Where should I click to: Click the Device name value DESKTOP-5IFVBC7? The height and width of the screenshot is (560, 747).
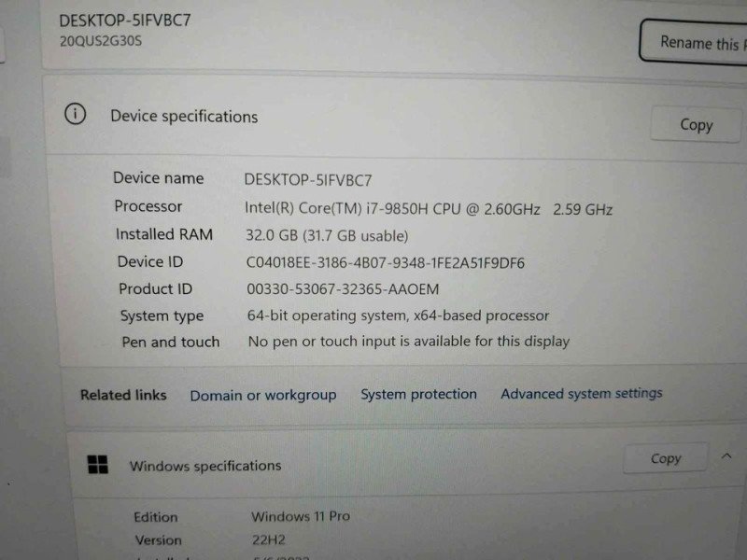click(308, 180)
